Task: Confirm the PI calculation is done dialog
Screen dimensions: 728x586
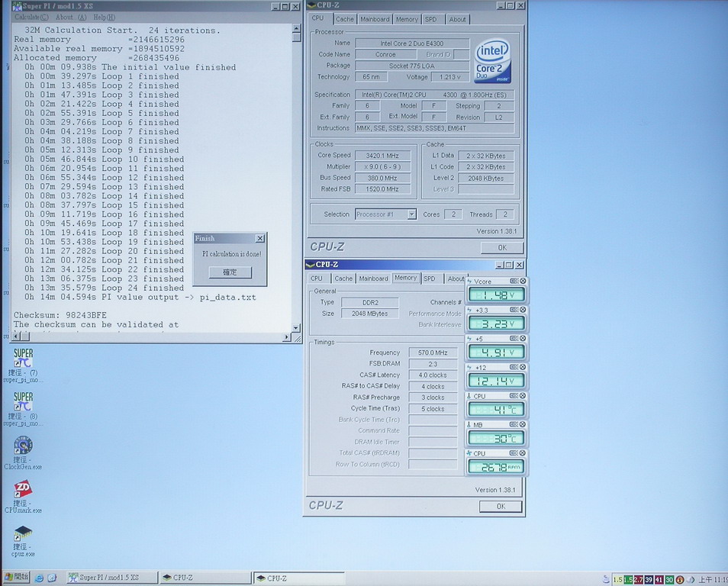Action: click(x=230, y=272)
